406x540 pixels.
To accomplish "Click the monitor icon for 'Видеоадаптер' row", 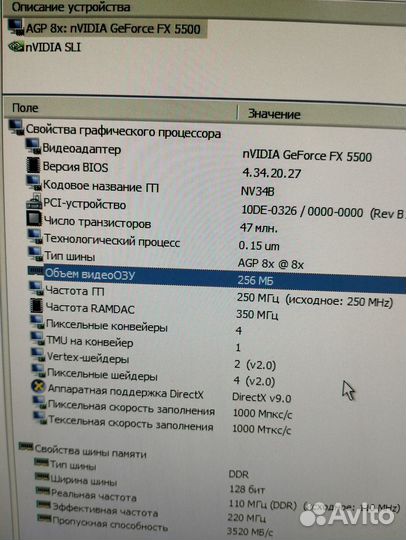I will point(33,146).
